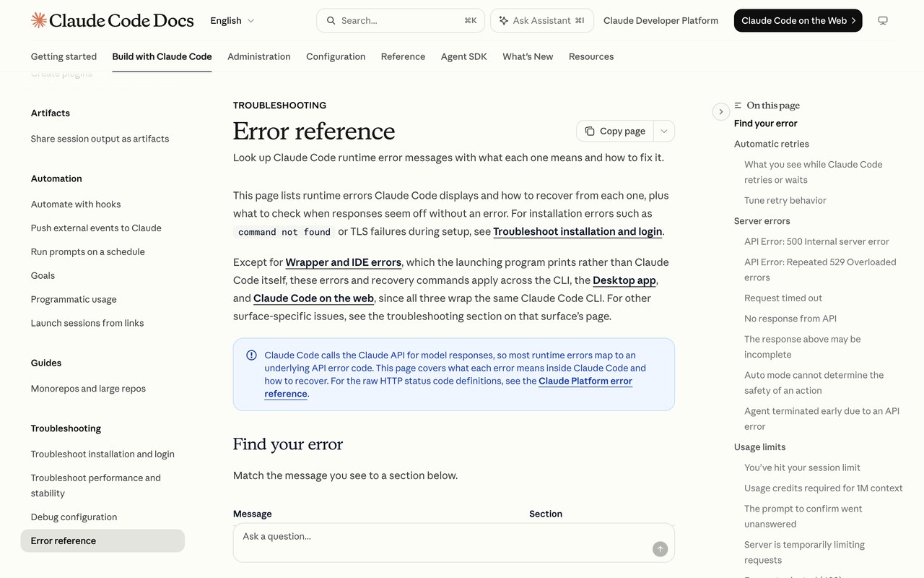924x578 pixels.
Task: Open Share session output as artifacts
Action: (100, 139)
